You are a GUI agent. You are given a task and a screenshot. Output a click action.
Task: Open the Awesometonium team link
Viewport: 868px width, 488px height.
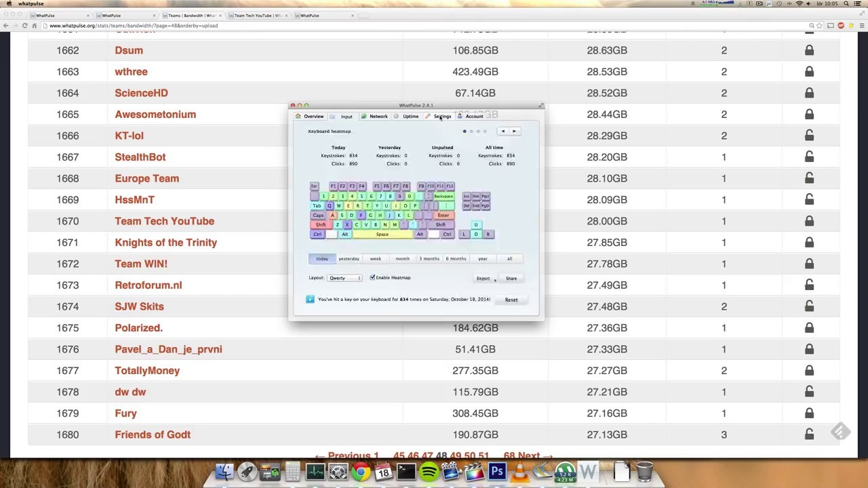tap(155, 115)
